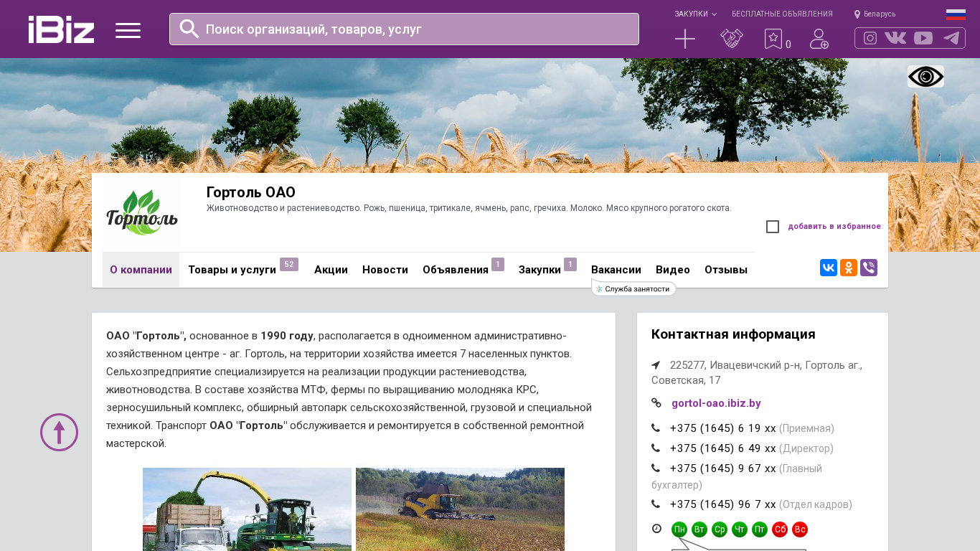Screen dimensions: 980x551
Task: Click the Служба занятости badge
Action: 634,288
